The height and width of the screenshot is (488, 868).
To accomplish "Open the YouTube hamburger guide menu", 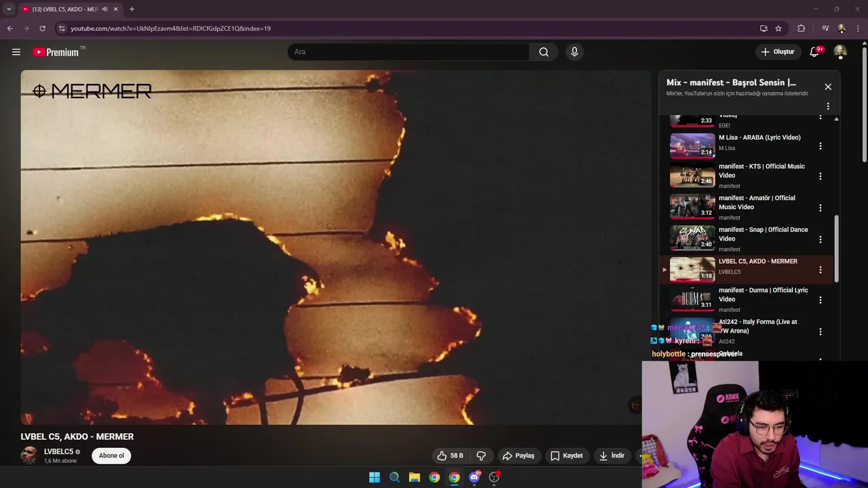I will point(16,52).
